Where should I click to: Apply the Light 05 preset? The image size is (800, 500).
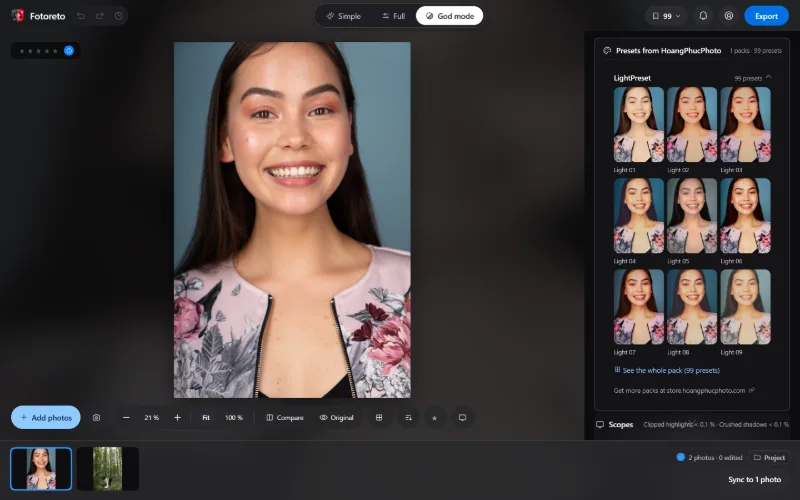692,216
